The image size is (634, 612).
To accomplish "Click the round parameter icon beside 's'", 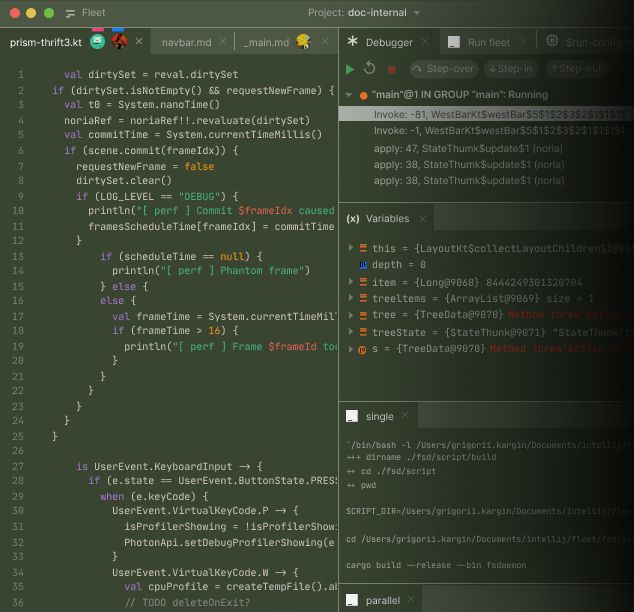I will tap(362, 350).
